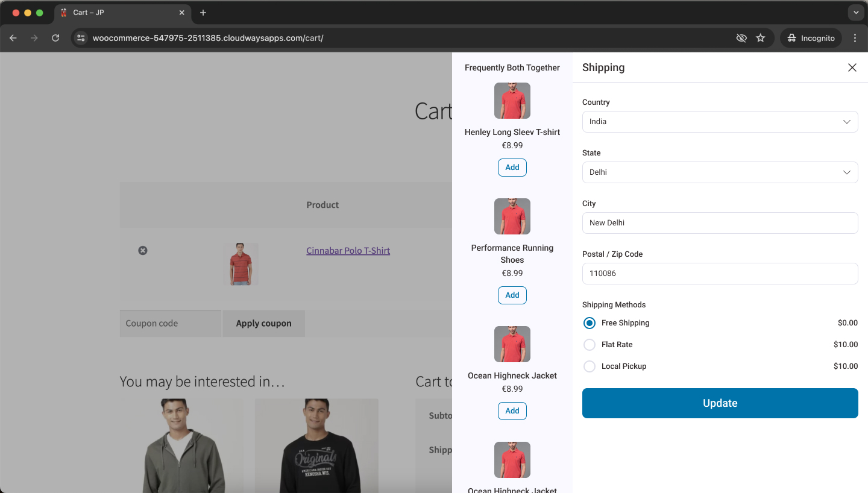This screenshot has height=493, width=868.
Task: Keep Free Shipping selected
Action: (x=589, y=323)
